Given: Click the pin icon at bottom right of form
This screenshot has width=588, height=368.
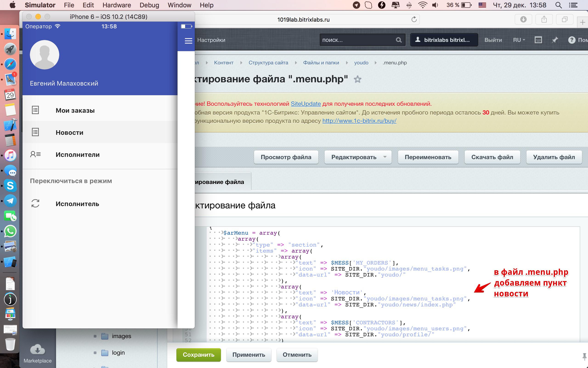Looking at the screenshot, I should (x=584, y=357).
